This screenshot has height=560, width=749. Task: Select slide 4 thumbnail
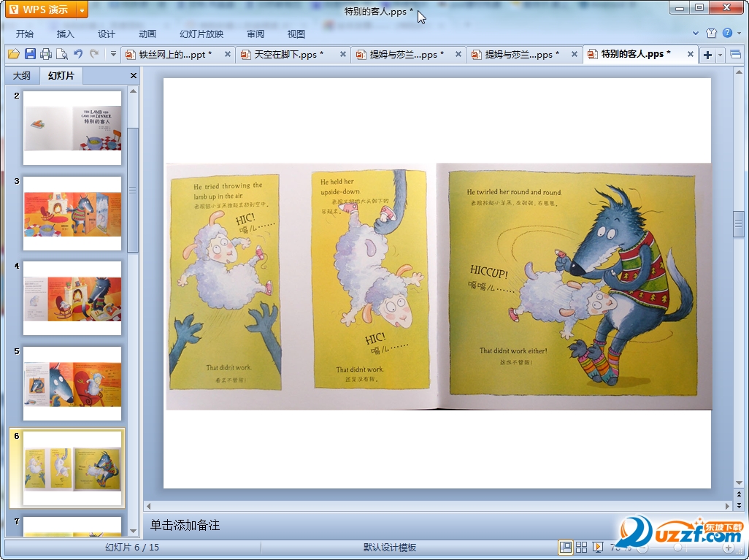coord(72,298)
